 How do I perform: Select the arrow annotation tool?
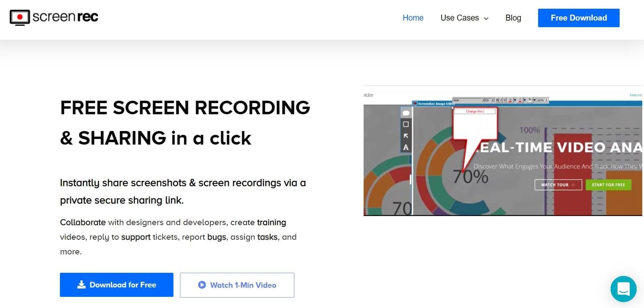[x=406, y=136]
